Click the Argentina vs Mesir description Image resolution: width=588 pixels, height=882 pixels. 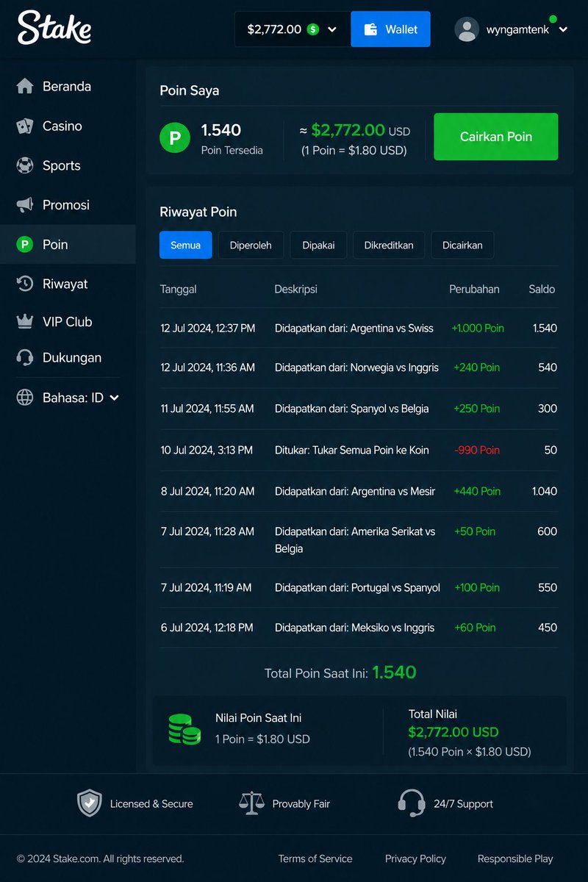[x=355, y=491]
